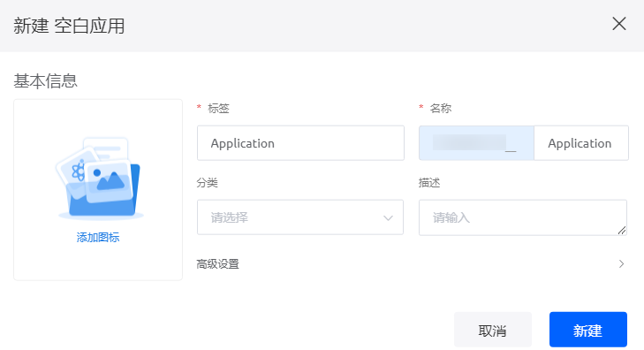
Task: Click the Application text field under 名称
Action: 581,143
